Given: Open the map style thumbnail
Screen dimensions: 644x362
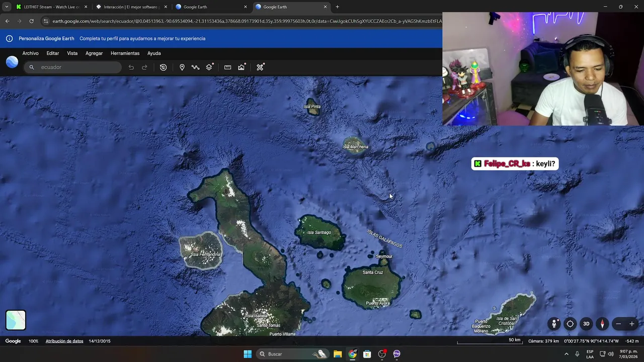Looking at the screenshot, I should click(x=16, y=320).
